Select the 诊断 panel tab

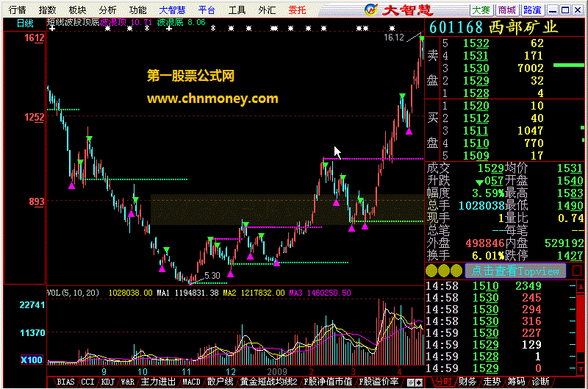(x=540, y=382)
